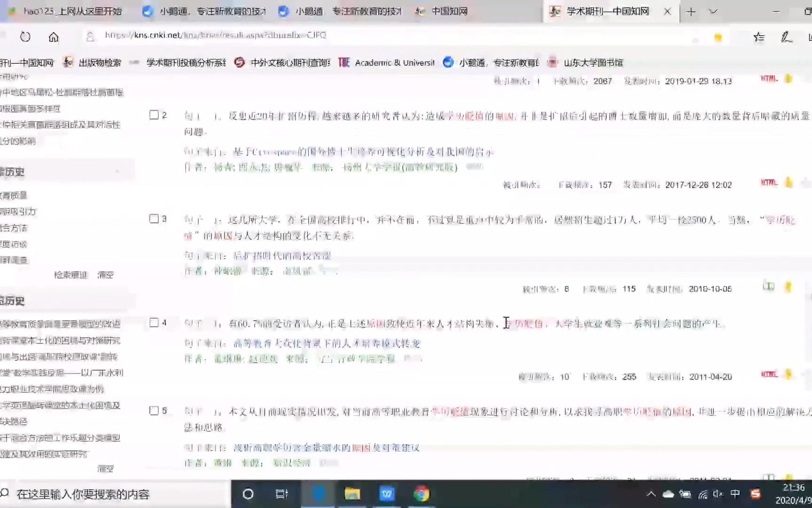Open the book reading icon for the 2010-10-05 result
The width and height of the screenshot is (812, 508).
[769, 286]
